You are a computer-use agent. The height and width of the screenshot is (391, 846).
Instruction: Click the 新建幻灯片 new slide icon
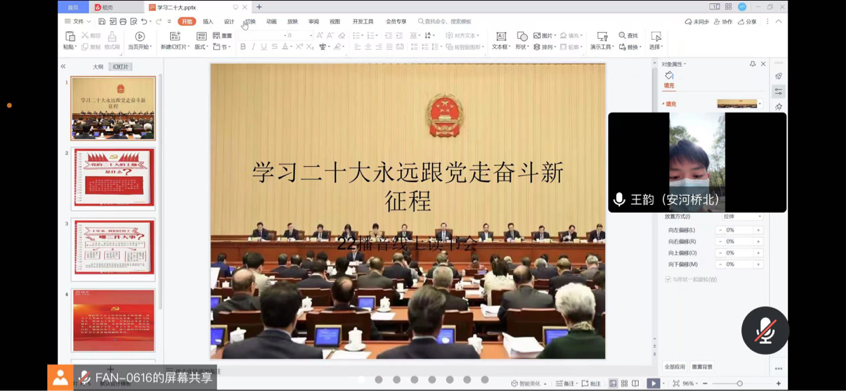pos(175,36)
